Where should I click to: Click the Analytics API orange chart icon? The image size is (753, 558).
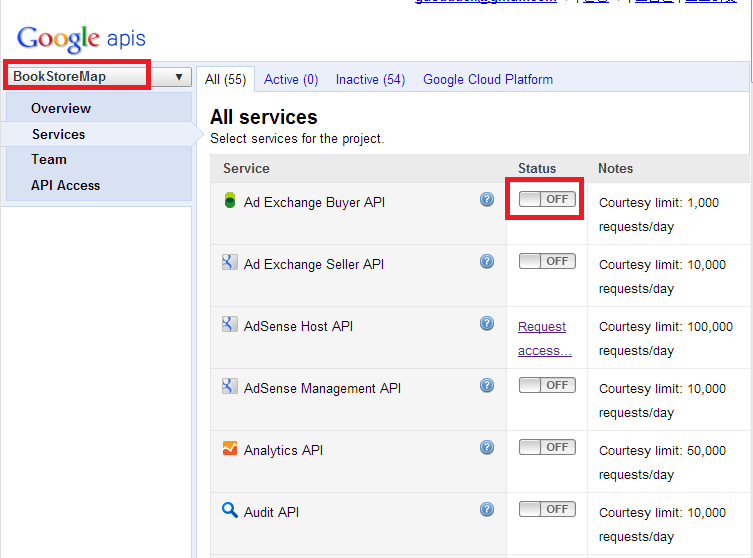point(230,449)
